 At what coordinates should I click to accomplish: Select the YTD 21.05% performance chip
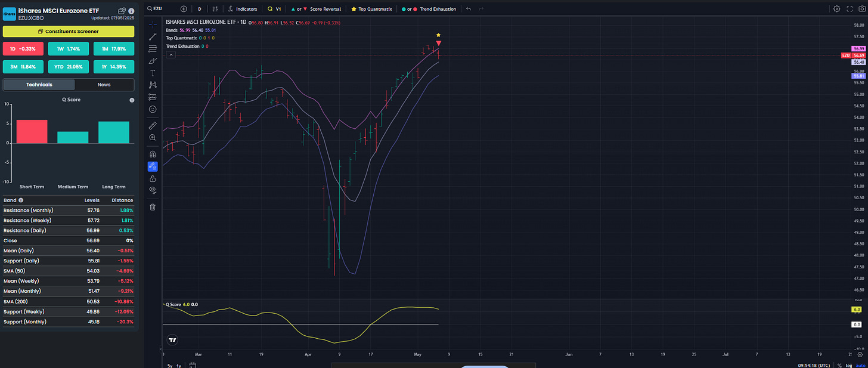[69, 66]
